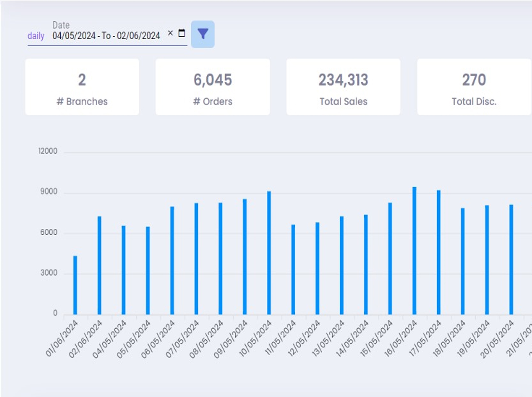Click the 9000 y-axis label
Image resolution: width=532 pixels, height=397 pixels.
coord(49,191)
